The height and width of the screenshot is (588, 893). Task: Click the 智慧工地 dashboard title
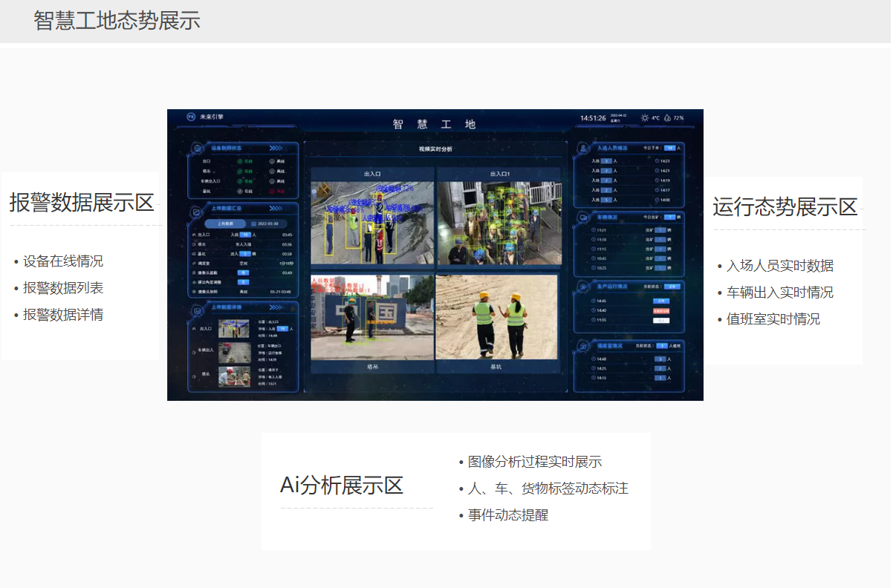pos(435,124)
